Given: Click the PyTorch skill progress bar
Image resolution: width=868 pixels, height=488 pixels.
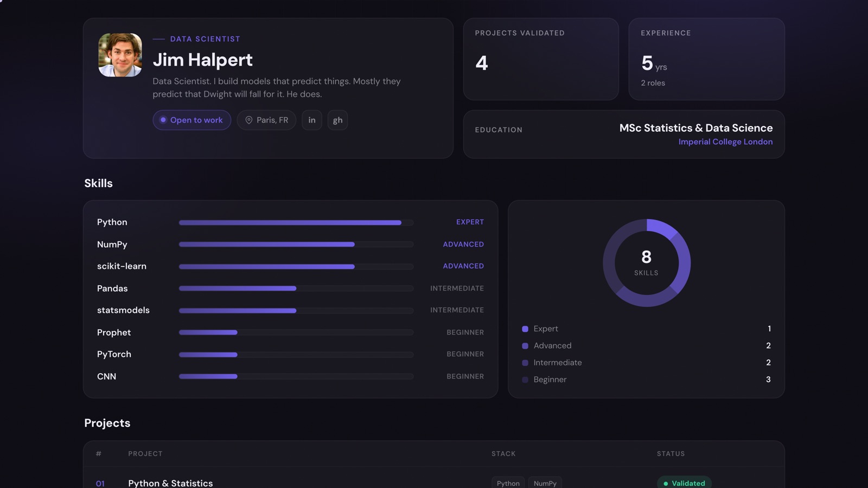Looking at the screenshot, I should [x=296, y=355].
